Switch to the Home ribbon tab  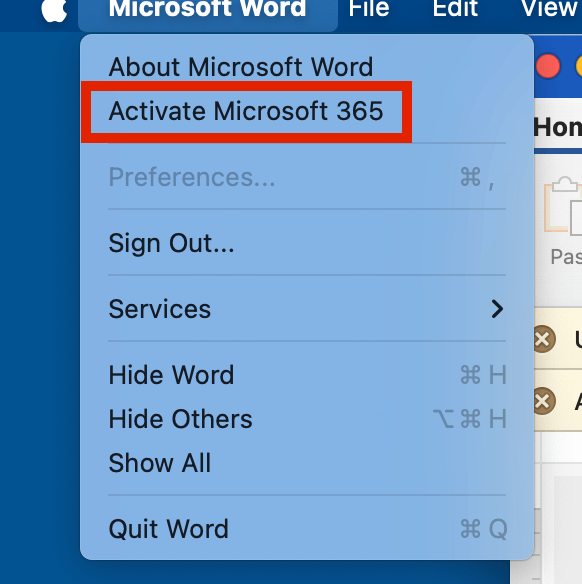click(557, 128)
